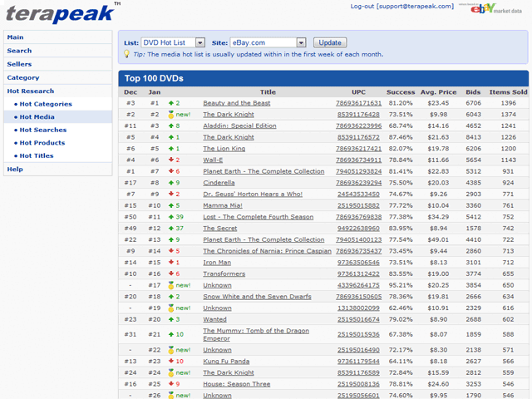Image resolution: width=532 pixels, height=399 pixels.
Task: Open Kung Fu Panda title link
Action: 226,361
